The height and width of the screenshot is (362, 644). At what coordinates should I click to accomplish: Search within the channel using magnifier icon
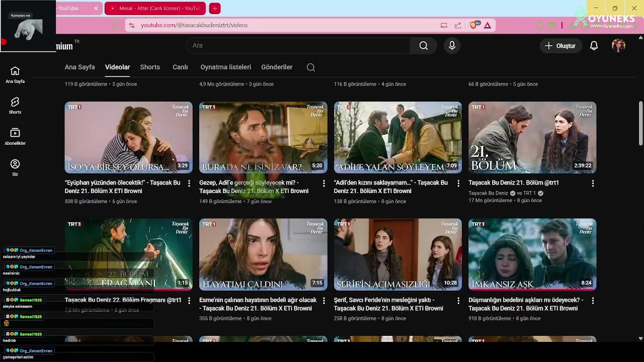click(x=311, y=67)
